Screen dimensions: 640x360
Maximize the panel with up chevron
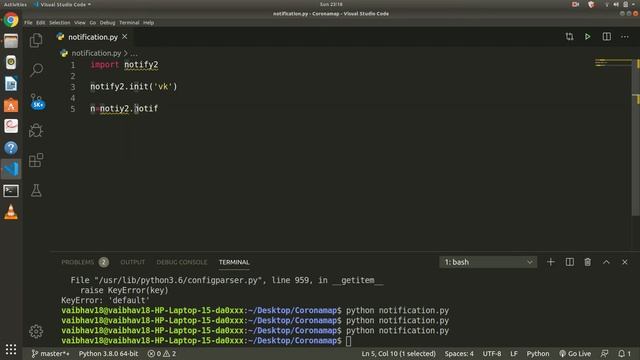tap(606, 262)
